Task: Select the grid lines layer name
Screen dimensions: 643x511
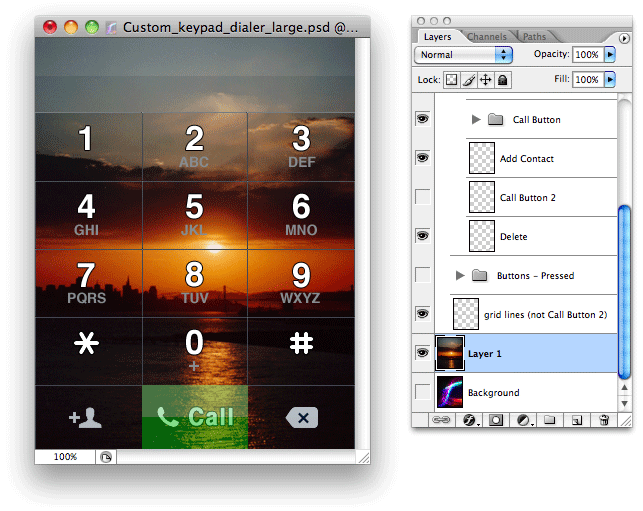Action: (545, 315)
